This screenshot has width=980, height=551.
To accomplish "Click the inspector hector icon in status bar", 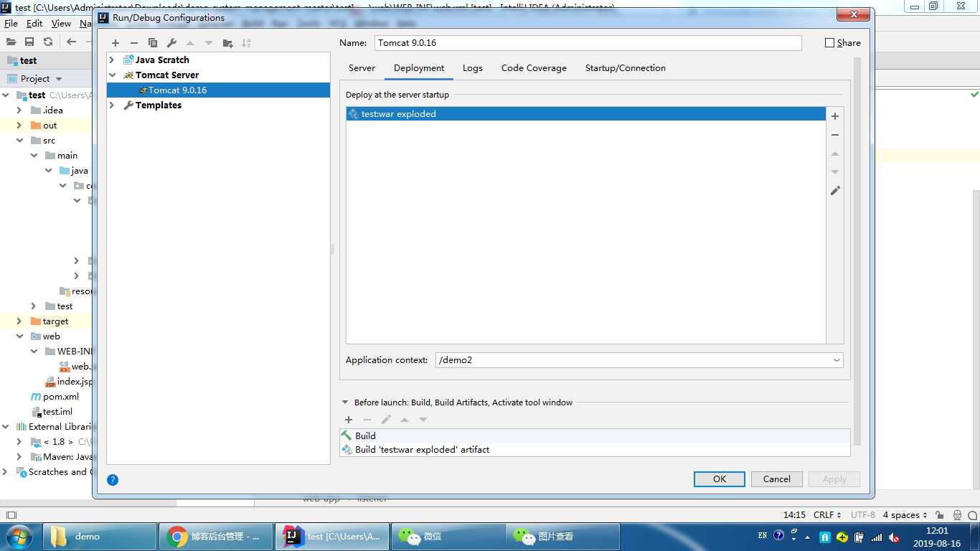I will [x=958, y=515].
